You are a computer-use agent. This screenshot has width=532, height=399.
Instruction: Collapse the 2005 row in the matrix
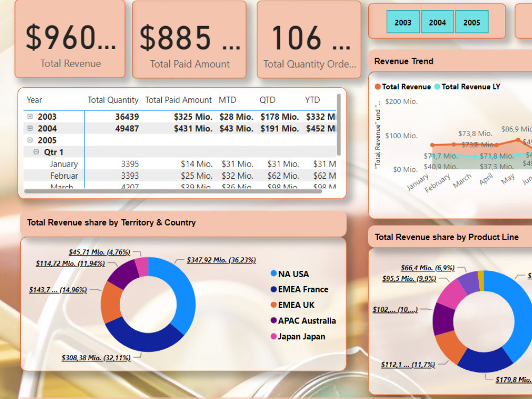(x=29, y=139)
